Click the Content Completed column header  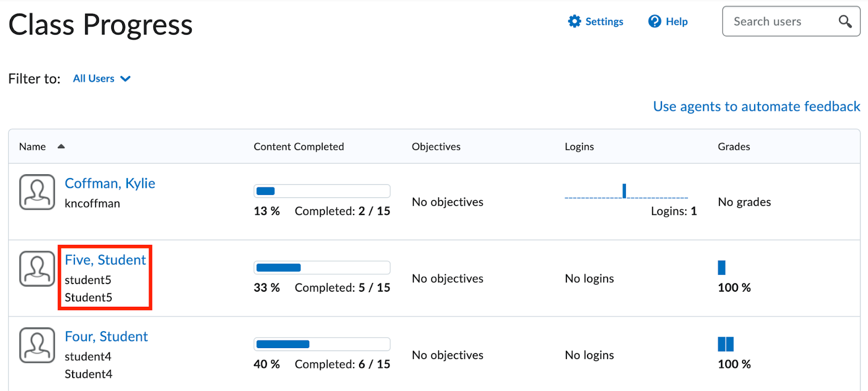[298, 147]
